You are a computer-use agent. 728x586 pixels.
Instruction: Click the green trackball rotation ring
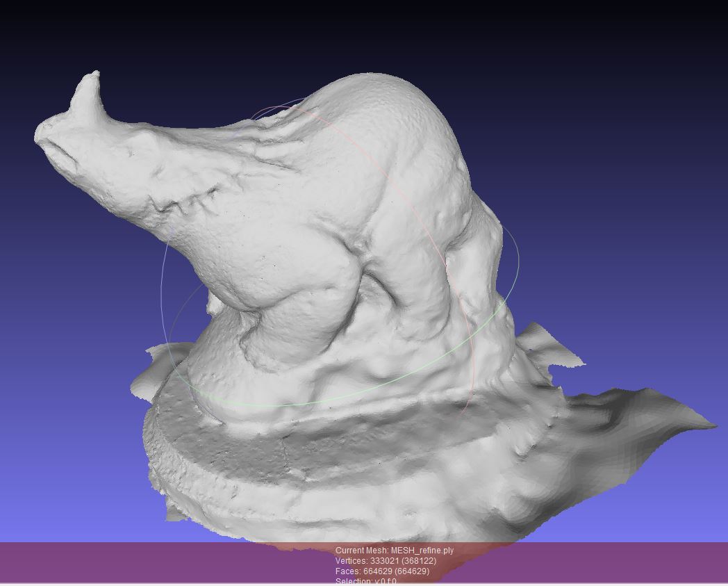[313, 403]
